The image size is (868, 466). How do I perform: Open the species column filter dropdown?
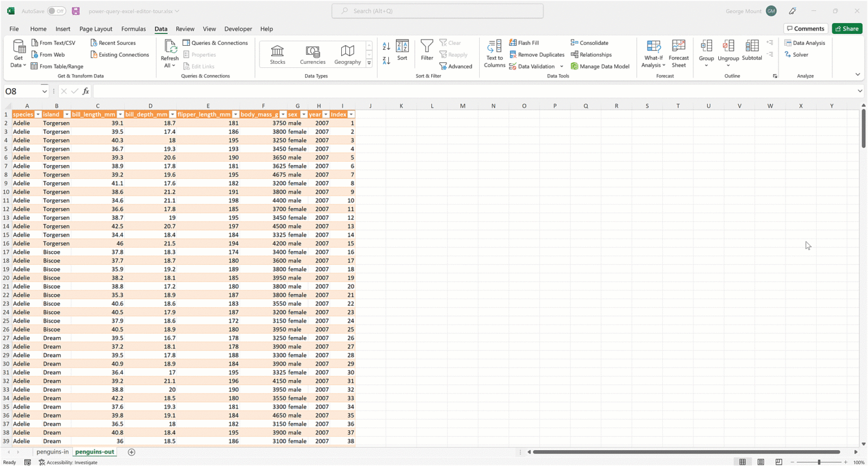[38, 114]
